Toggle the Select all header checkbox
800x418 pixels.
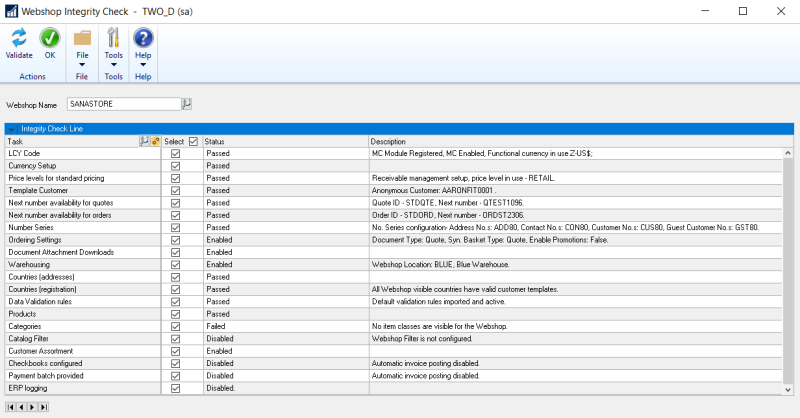click(x=193, y=141)
